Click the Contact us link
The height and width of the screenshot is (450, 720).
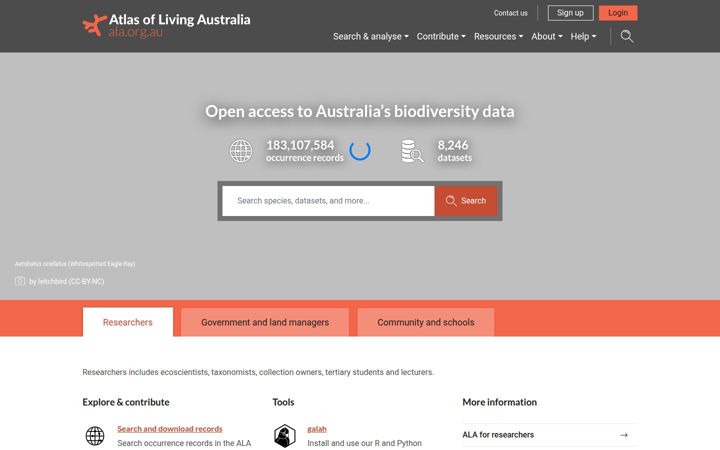[x=511, y=13]
